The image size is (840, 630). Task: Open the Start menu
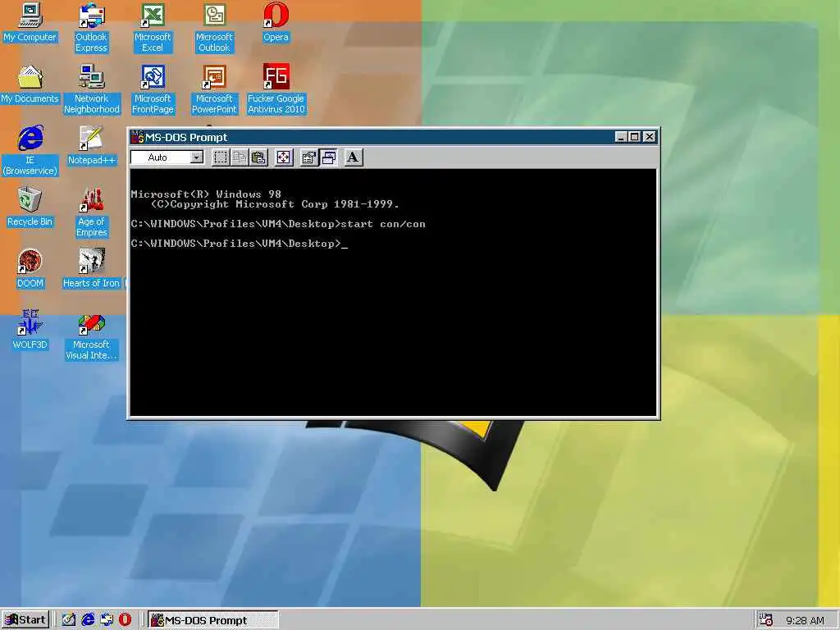25,620
